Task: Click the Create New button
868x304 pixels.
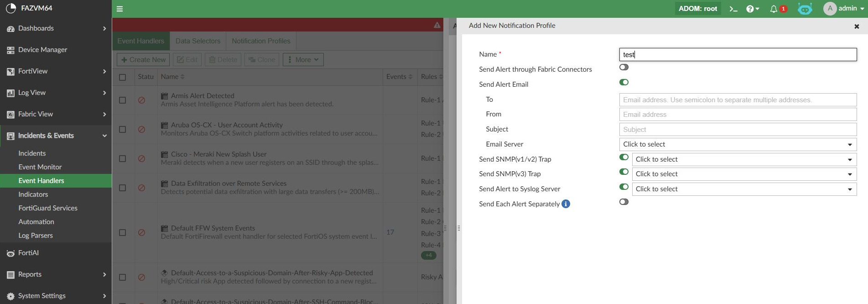Action: [143, 60]
